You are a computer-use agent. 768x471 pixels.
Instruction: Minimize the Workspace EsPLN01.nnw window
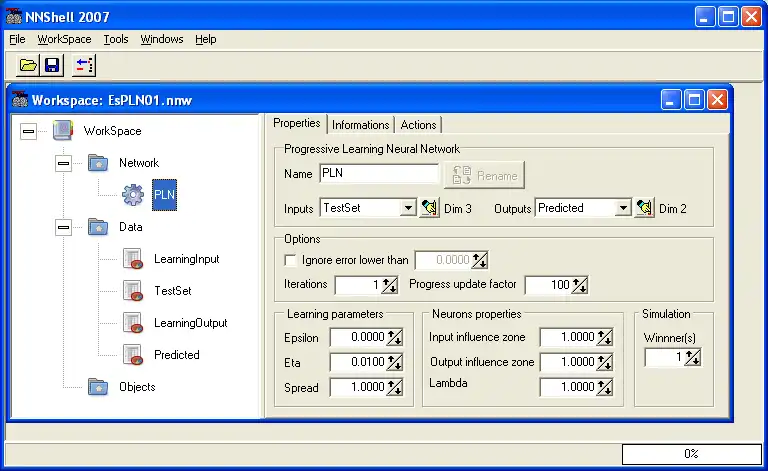pos(671,100)
